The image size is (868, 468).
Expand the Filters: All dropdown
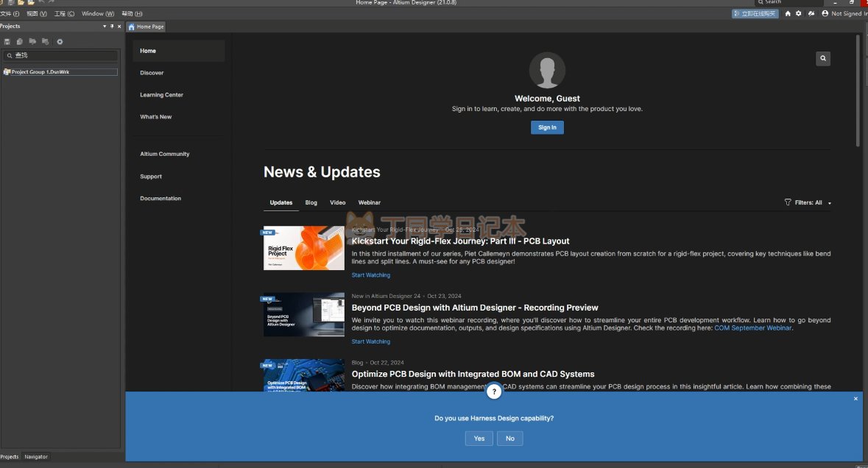[830, 203]
